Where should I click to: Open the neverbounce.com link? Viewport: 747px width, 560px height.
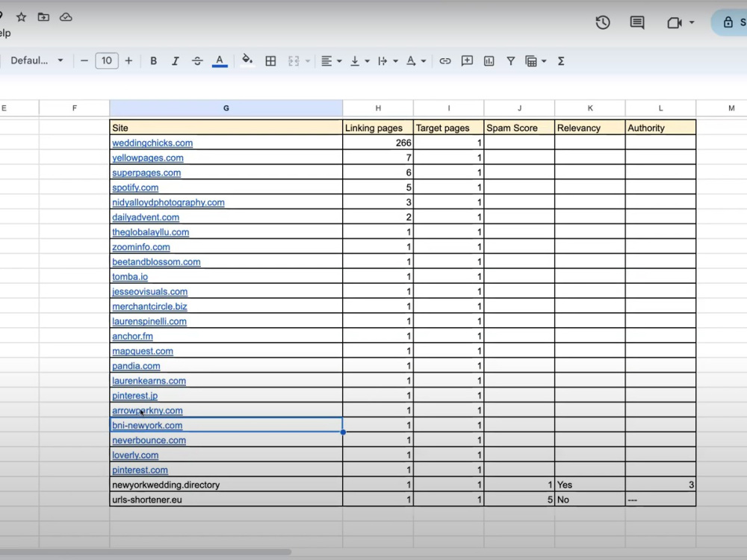149,440
